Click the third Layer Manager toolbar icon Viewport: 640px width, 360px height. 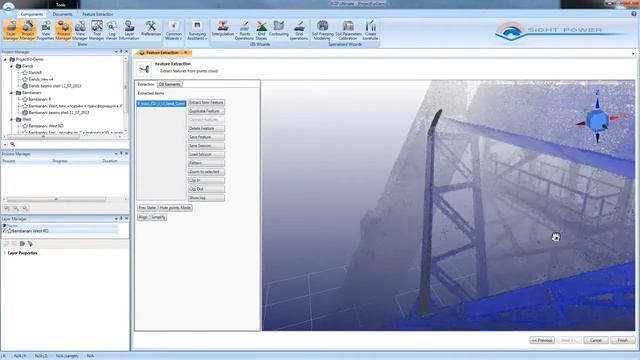(22, 244)
